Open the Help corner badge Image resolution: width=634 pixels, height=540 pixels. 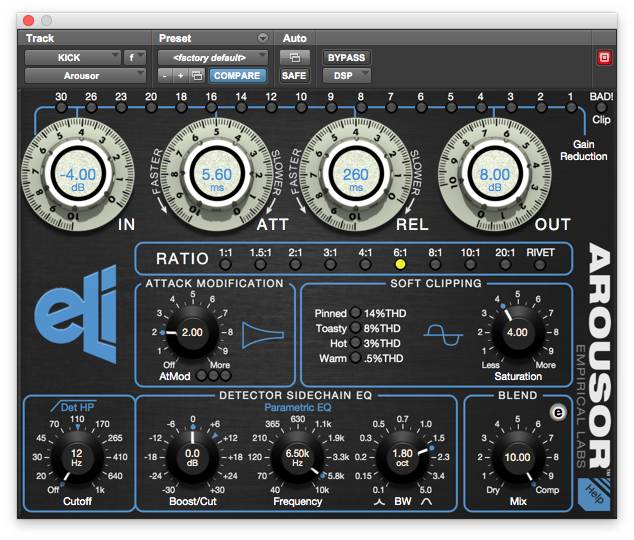pos(595,494)
